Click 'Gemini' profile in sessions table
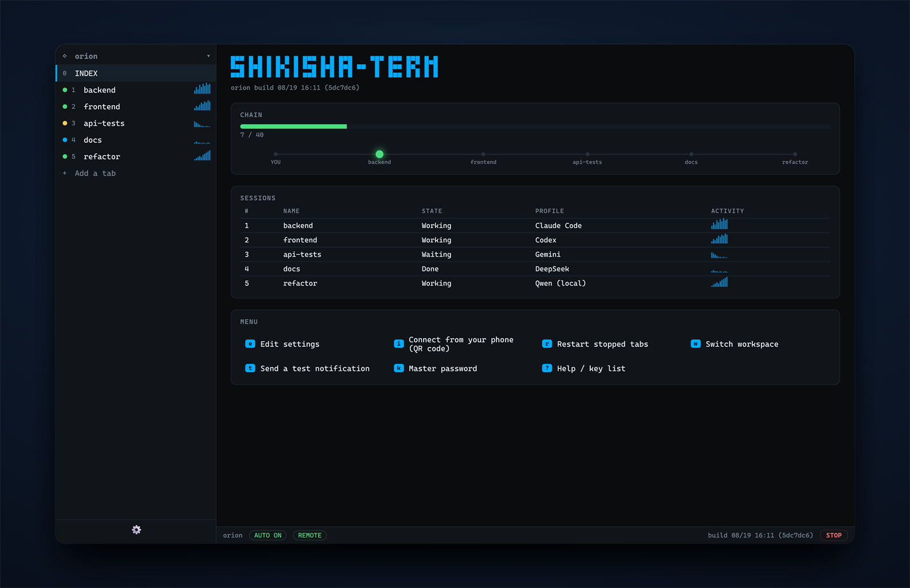This screenshot has height=588, width=910. (x=548, y=254)
